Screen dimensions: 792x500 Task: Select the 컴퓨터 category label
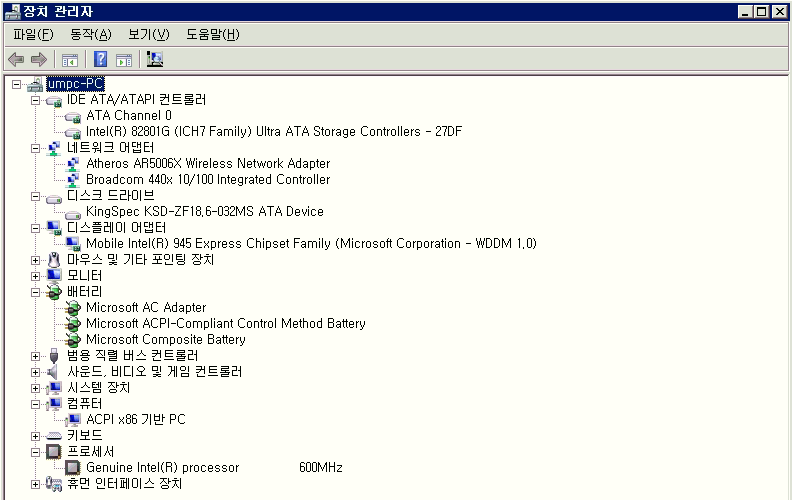point(84,403)
